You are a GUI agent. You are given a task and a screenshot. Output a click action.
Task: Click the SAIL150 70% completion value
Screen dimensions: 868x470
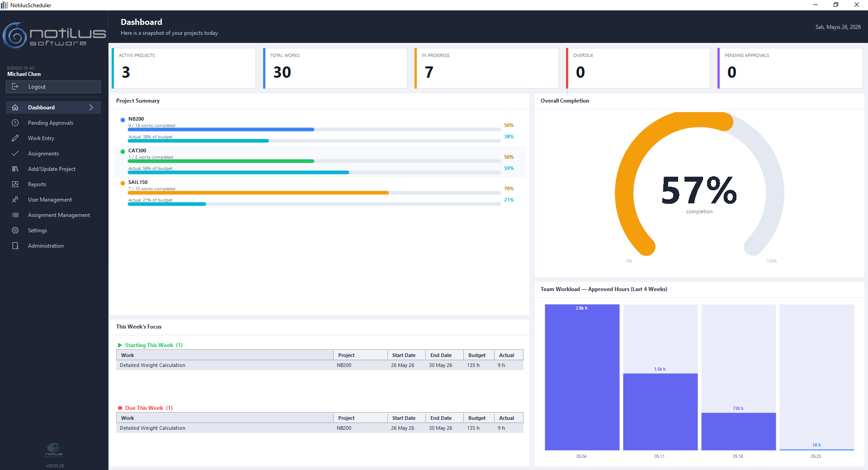[x=509, y=188]
